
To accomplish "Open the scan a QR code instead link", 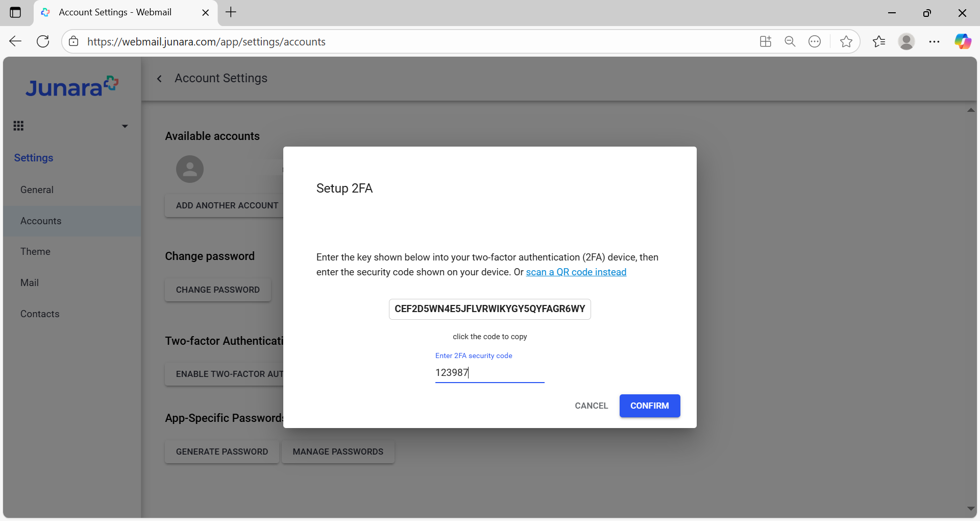I will pos(576,272).
